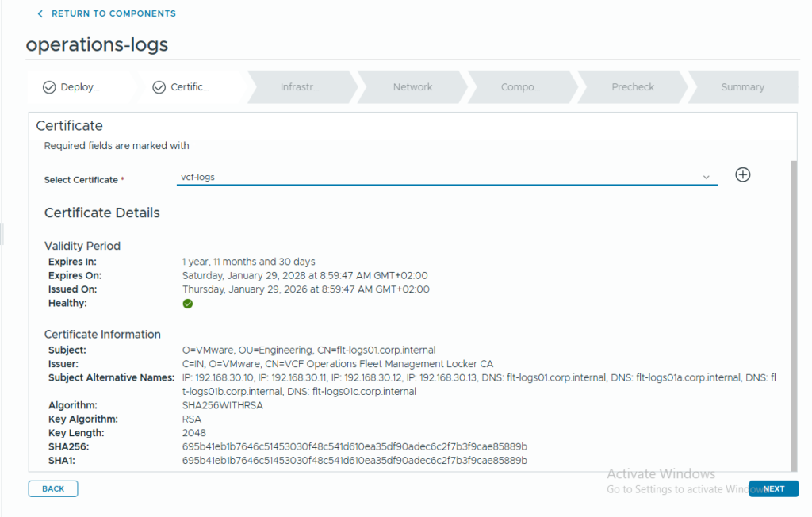Add a new certificate with plus icon
Screen dimensions: 812x517
742,175
